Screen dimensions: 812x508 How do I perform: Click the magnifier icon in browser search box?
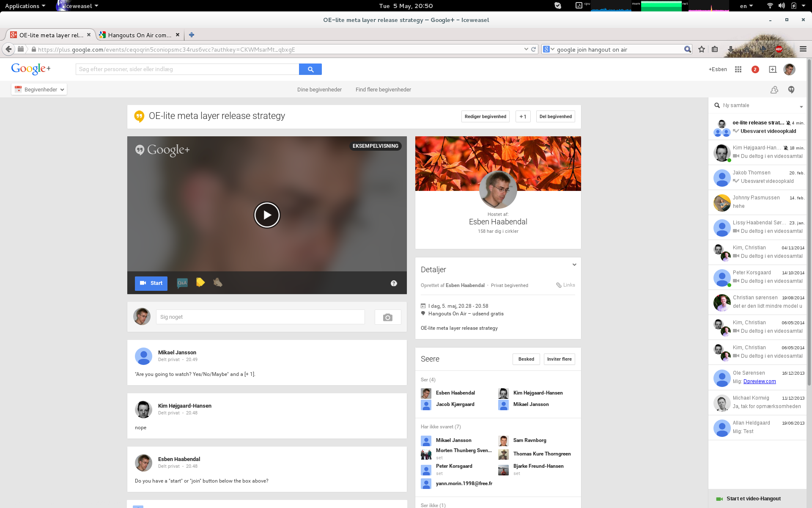(688, 49)
